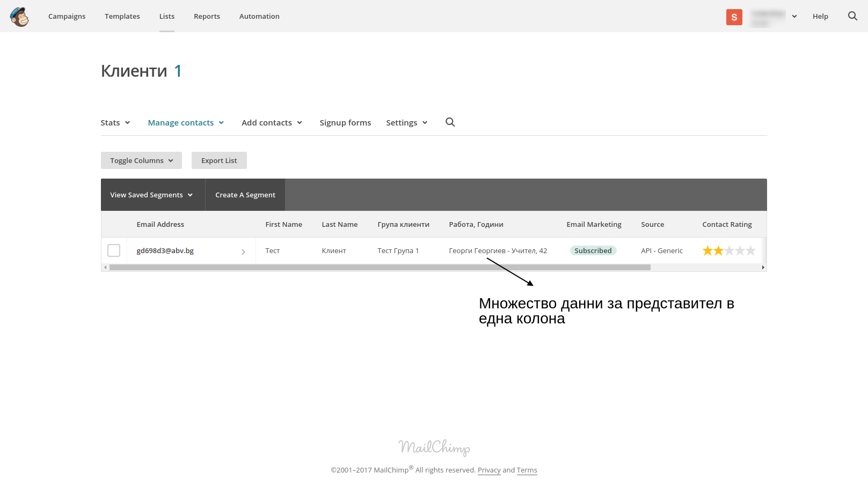Click scrollbar right arrow

pyautogui.click(x=763, y=267)
